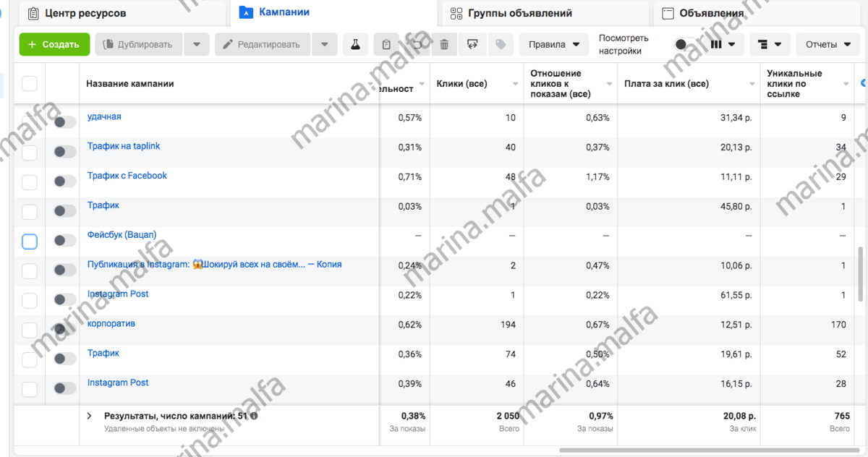The image size is (868, 457).
Task: Tick the checkbox for Трафик с Facebook
Action: [x=30, y=182]
